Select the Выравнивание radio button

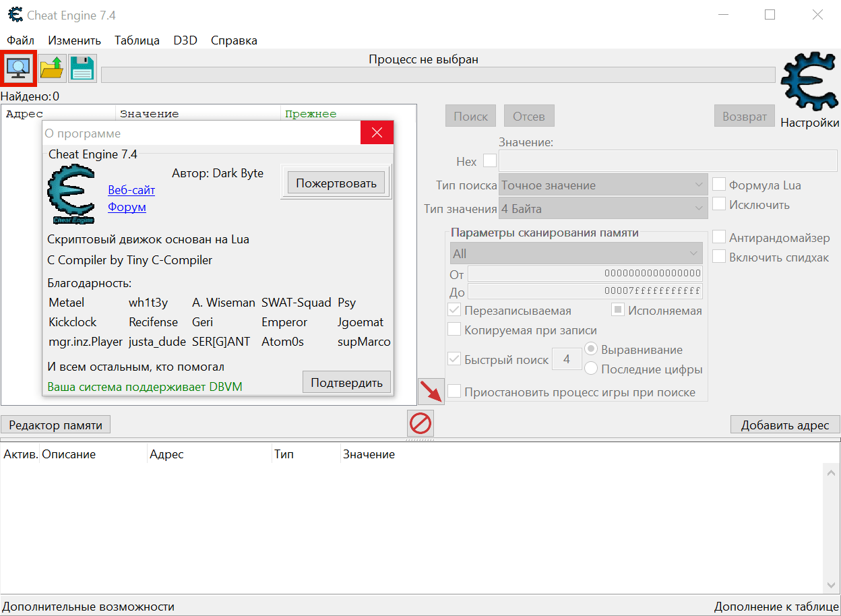coord(591,349)
